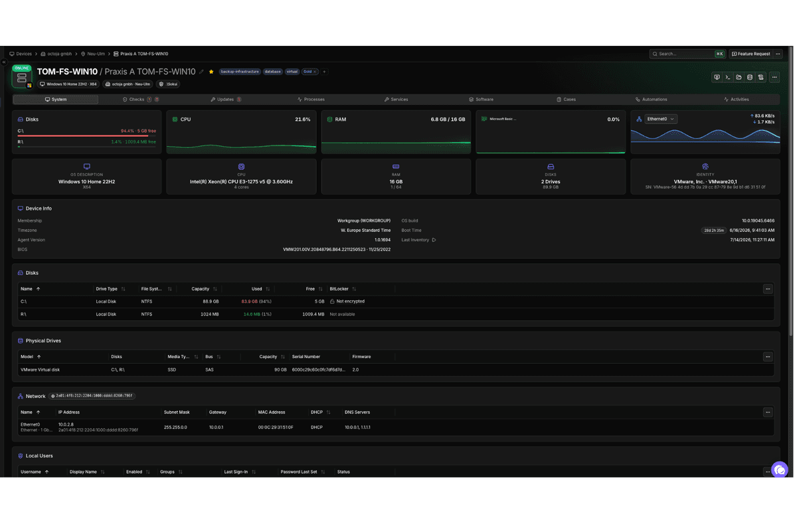The height and width of the screenshot is (532, 797).
Task: Remove the Gold tag with its X
Action: (x=315, y=72)
